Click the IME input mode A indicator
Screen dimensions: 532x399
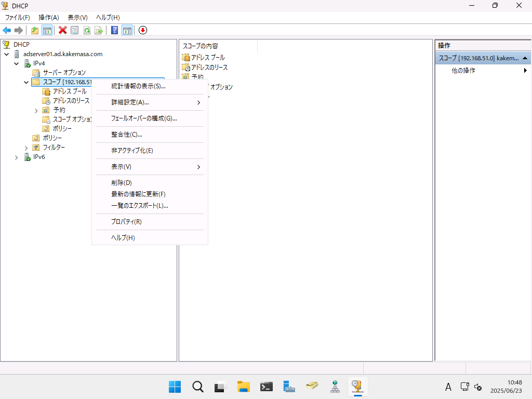[x=448, y=387]
